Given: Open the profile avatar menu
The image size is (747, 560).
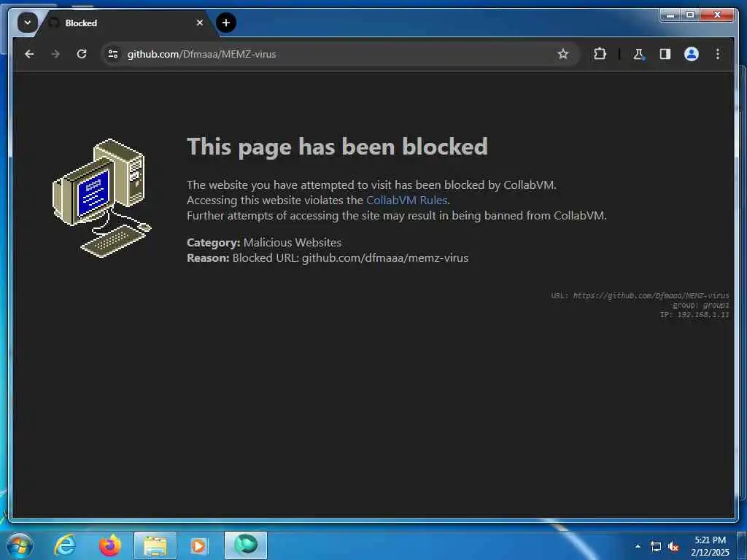Looking at the screenshot, I should (x=692, y=54).
